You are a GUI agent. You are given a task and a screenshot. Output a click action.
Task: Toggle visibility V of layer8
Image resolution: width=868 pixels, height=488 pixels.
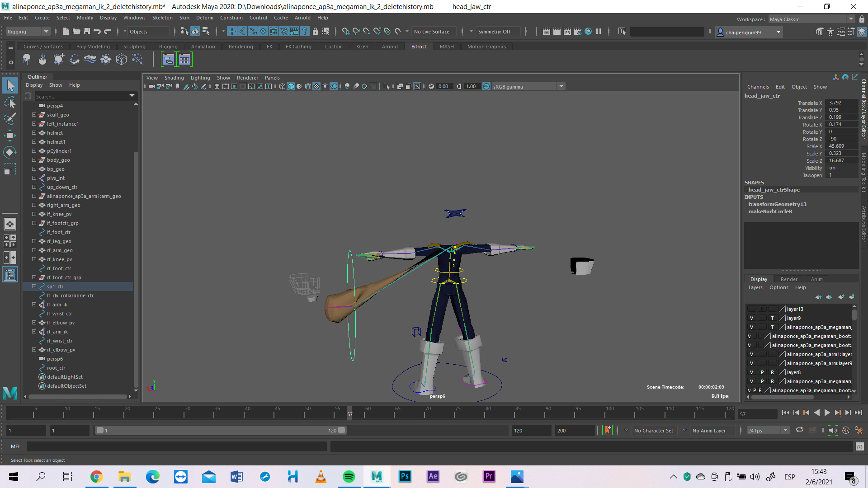point(751,372)
